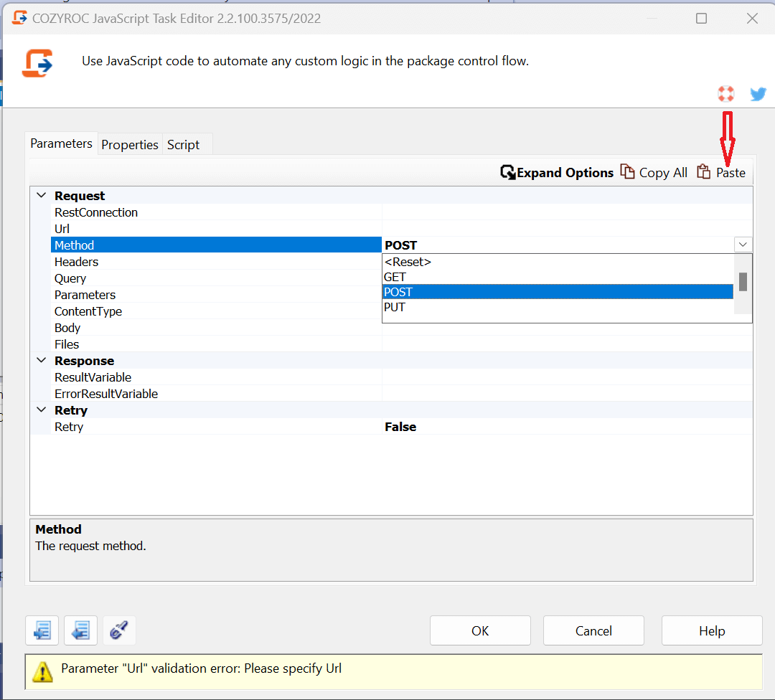Collapse the Response category
Viewport: 775px width, 700px height.
pyautogui.click(x=42, y=361)
